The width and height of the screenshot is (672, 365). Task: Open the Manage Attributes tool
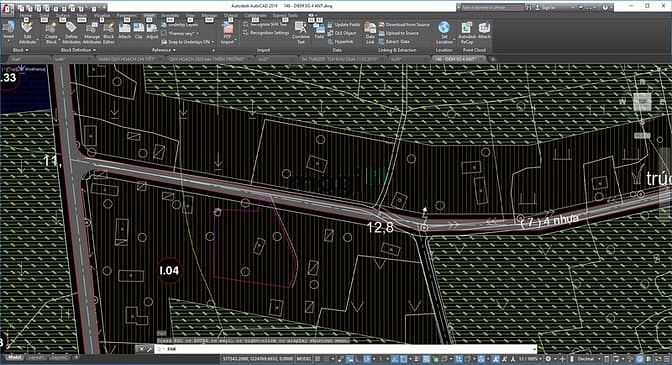point(91,33)
